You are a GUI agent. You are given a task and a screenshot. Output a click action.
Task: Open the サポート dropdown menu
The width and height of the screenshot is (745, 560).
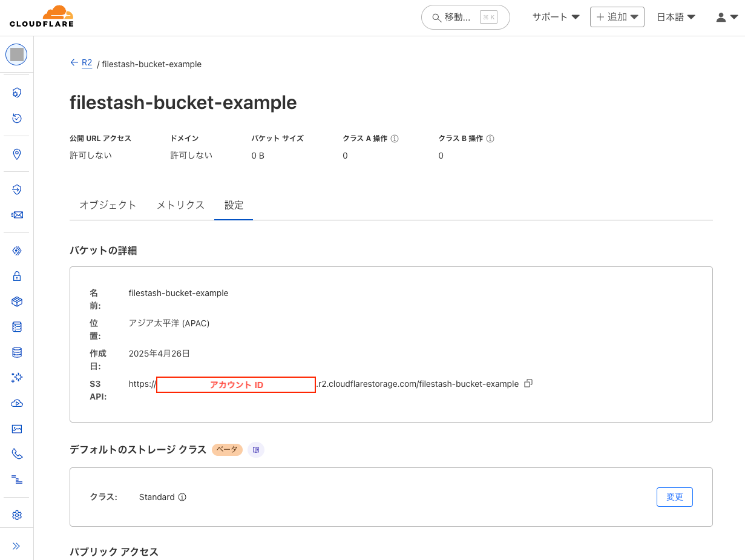tap(554, 17)
